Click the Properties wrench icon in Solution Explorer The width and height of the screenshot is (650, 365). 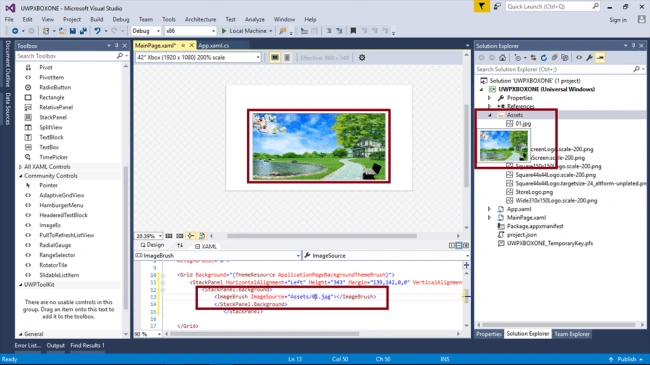point(589,58)
